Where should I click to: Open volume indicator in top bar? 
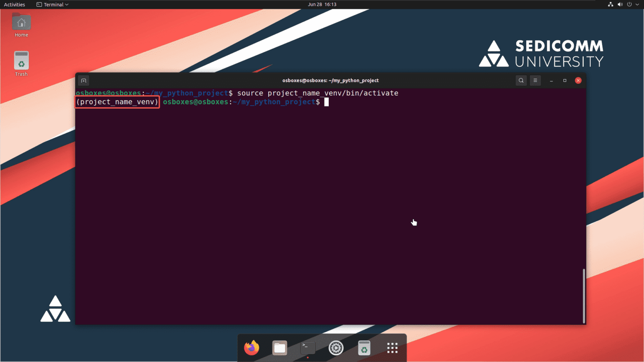tap(620, 5)
